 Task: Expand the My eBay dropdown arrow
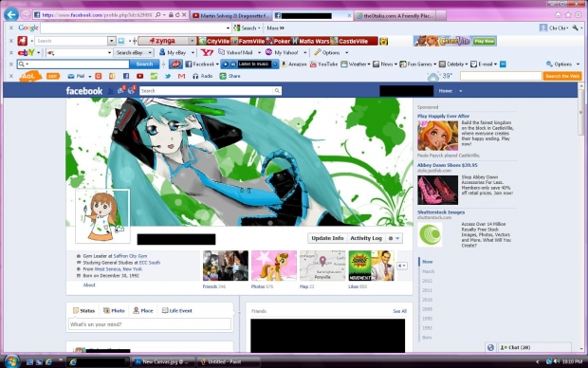(x=193, y=53)
